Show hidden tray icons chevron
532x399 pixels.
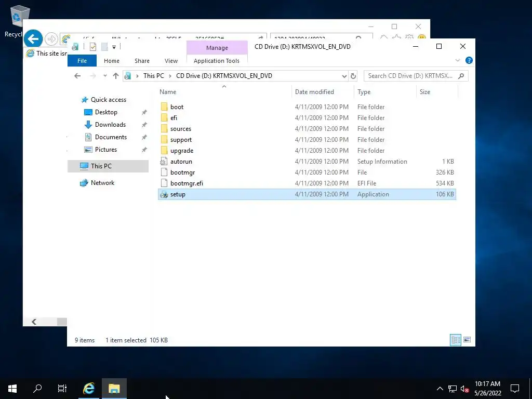click(440, 389)
